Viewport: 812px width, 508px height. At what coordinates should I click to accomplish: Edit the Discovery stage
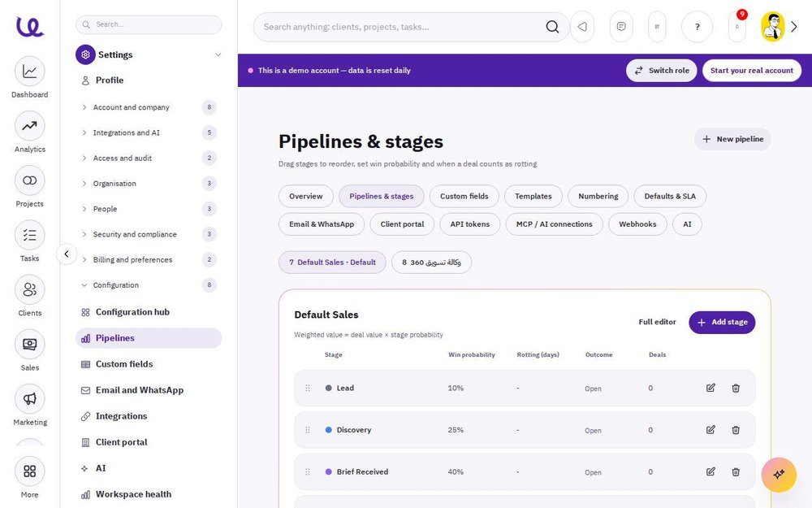pos(710,430)
